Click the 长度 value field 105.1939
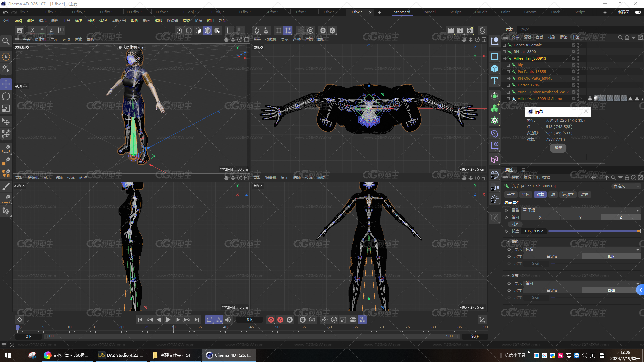The image size is (644, 362). [x=534, y=231]
